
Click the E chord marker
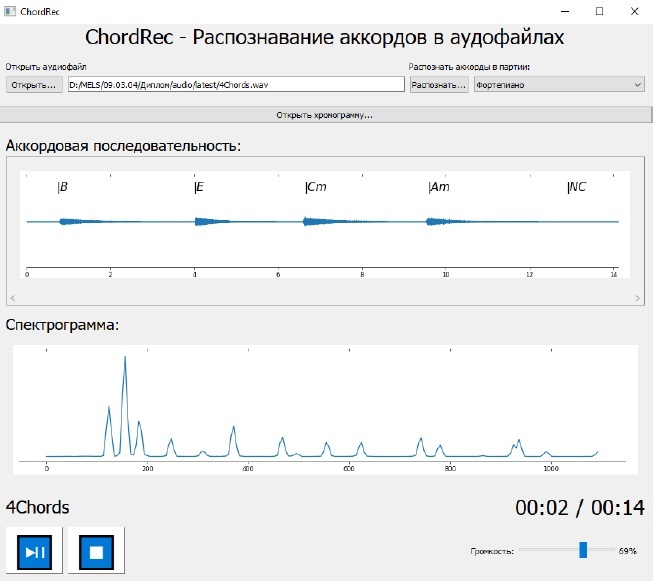199,187
